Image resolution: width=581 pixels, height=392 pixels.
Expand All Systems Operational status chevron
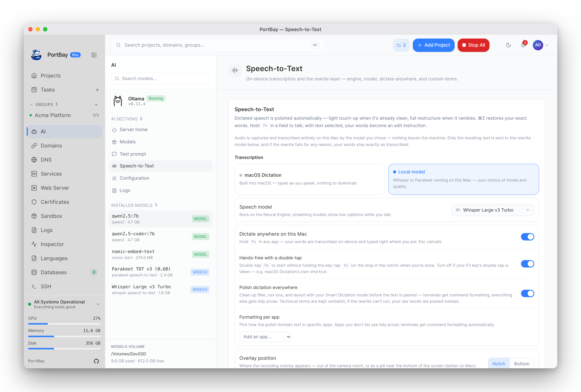98,304
